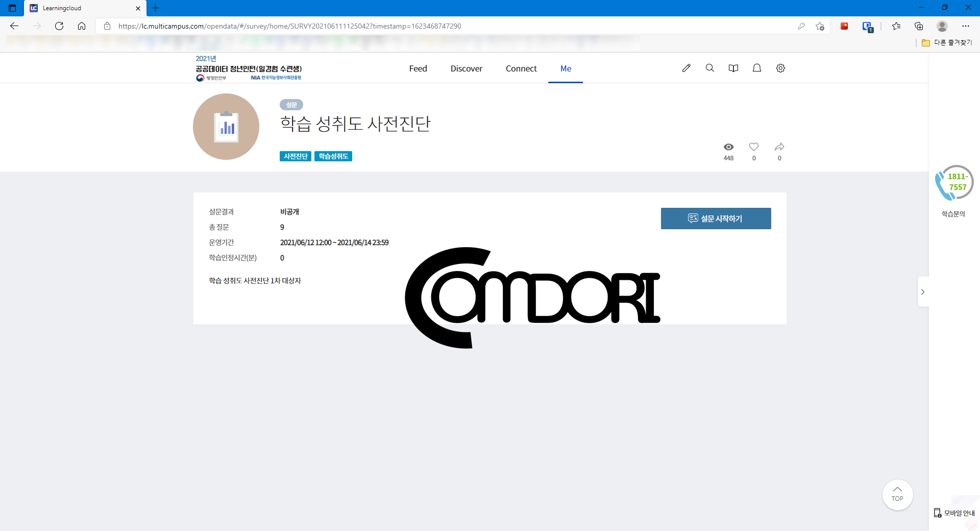Viewport: 980px width, 531px height.
Task: Open the browser home page
Action: pyautogui.click(x=82, y=26)
